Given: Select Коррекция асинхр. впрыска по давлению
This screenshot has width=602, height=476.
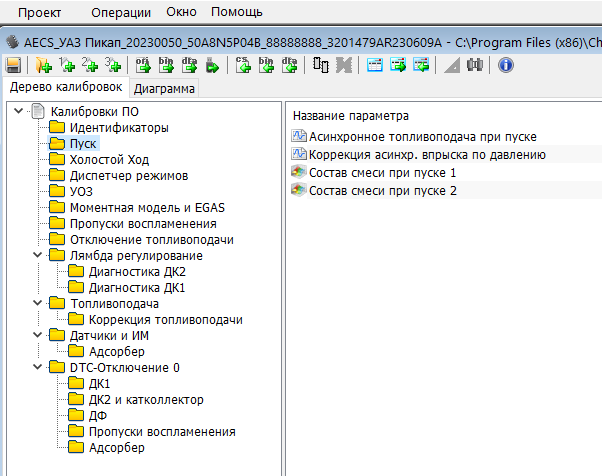Looking at the screenshot, I should 427,154.
